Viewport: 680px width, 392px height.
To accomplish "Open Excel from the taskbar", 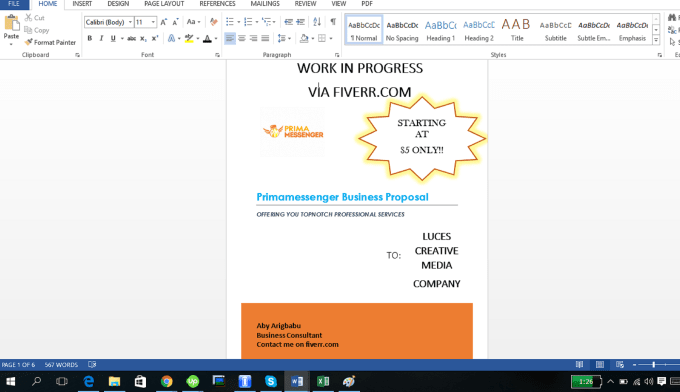I will [323, 381].
